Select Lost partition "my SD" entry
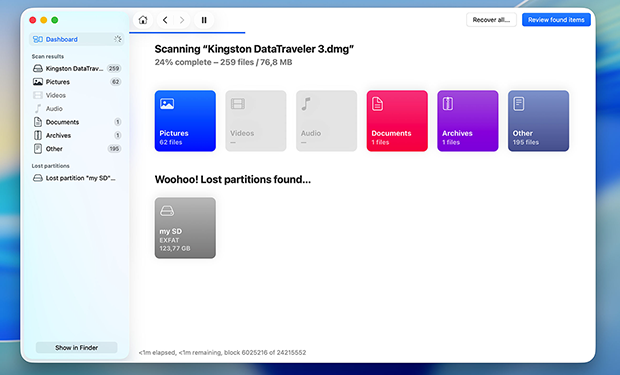 (x=76, y=178)
